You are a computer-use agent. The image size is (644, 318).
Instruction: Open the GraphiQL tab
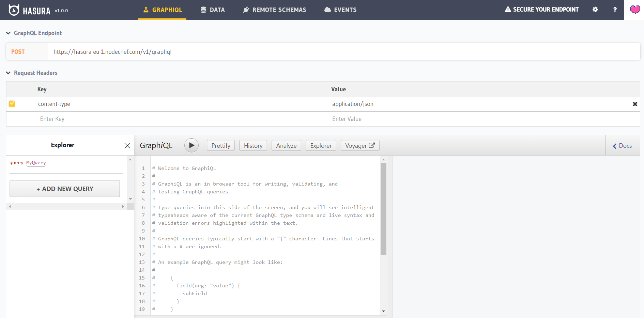[x=162, y=10]
